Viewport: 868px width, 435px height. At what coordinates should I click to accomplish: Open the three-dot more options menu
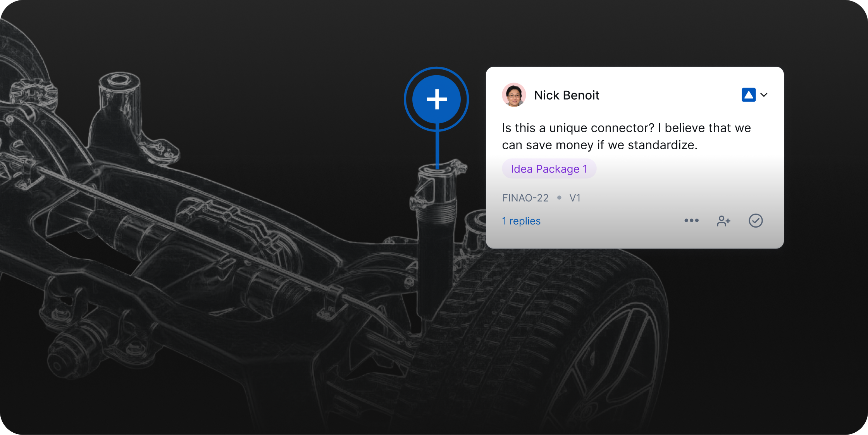(x=691, y=221)
